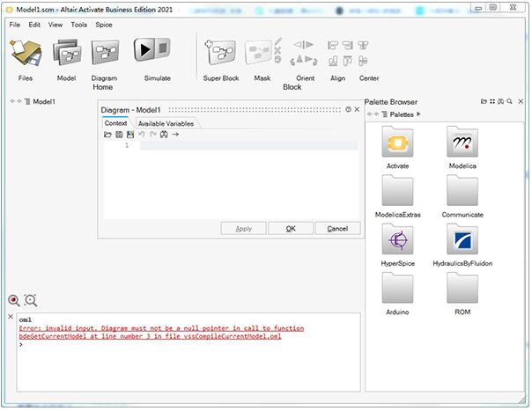Expand the Palettes breadcrumb arrow

pyautogui.click(x=418, y=115)
